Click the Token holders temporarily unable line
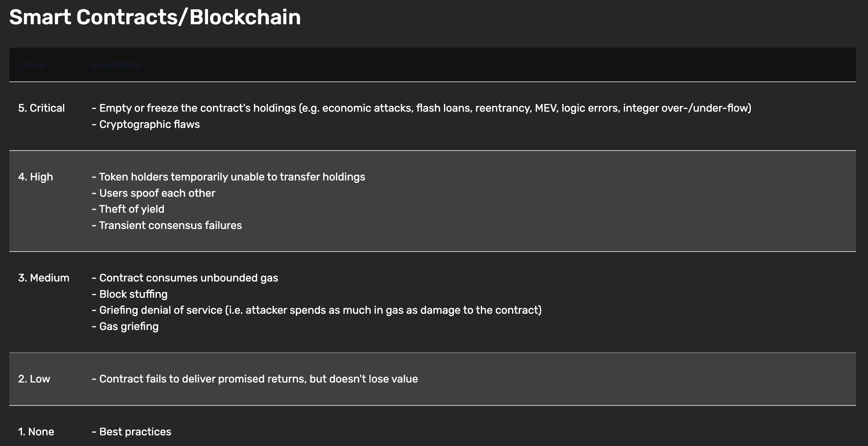 pyautogui.click(x=228, y=177)
